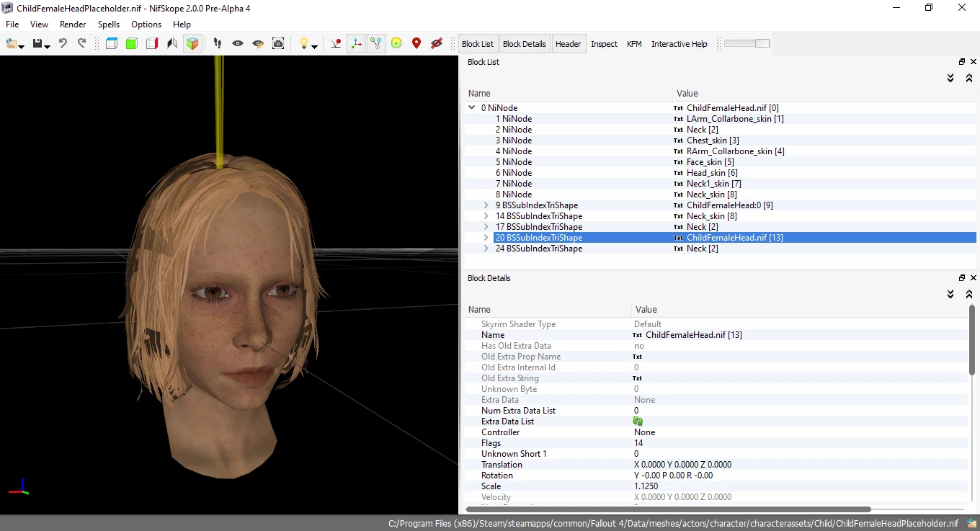Open the Options menu
The width and height of the screenshot is (980, 531).
(146, 24)
